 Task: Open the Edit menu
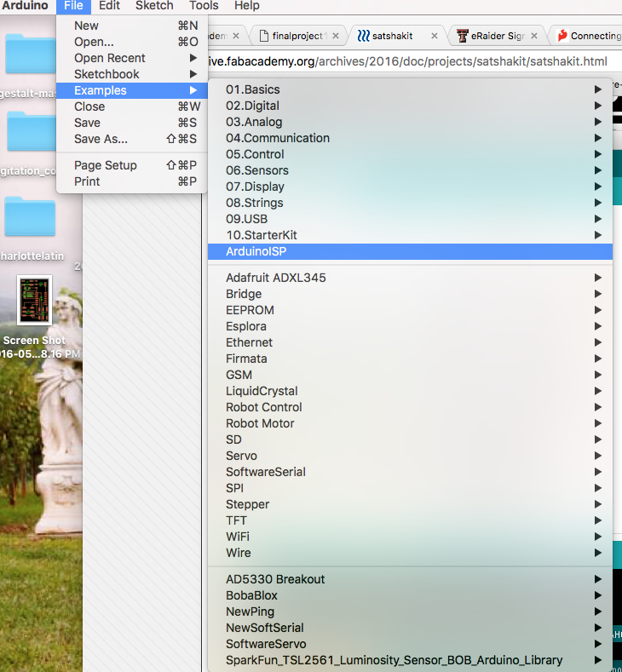pos(109,6)
